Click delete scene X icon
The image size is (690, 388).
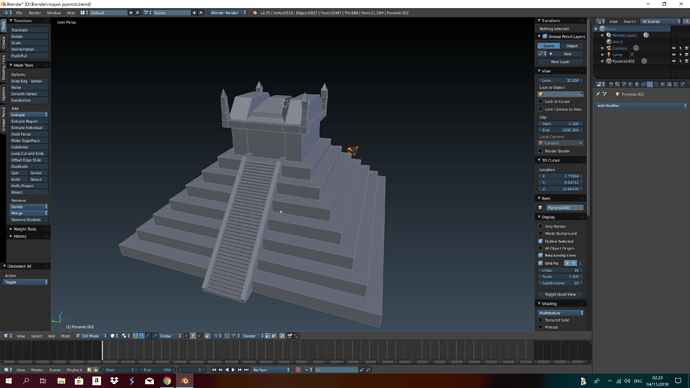(201, 13)
